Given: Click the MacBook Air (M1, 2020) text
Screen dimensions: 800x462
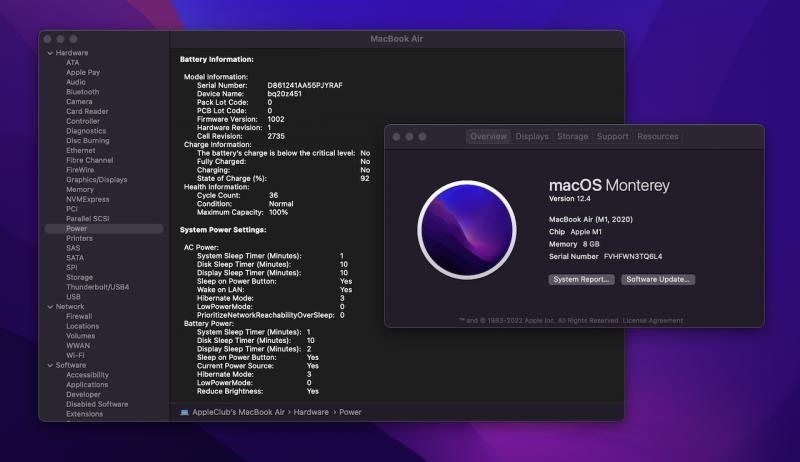Looking at the screenshot, I should [590, 219].
